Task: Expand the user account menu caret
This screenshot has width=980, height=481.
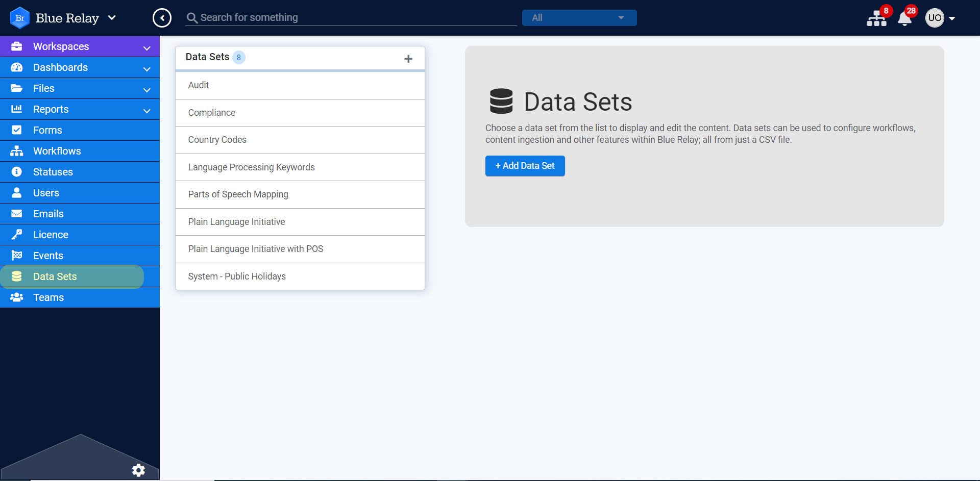Action: click(952, 18)
